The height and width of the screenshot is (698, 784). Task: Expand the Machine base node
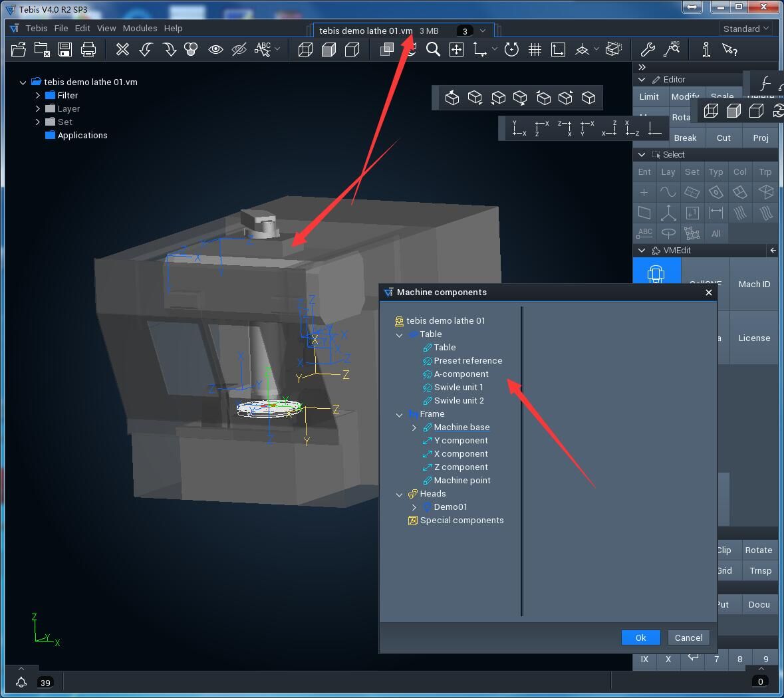[x=414, y=427]
